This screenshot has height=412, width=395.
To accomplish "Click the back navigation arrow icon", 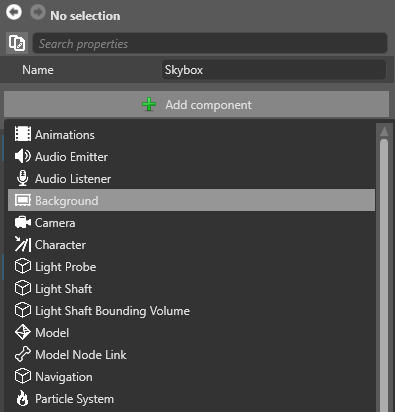I will [x=14, y=12].
